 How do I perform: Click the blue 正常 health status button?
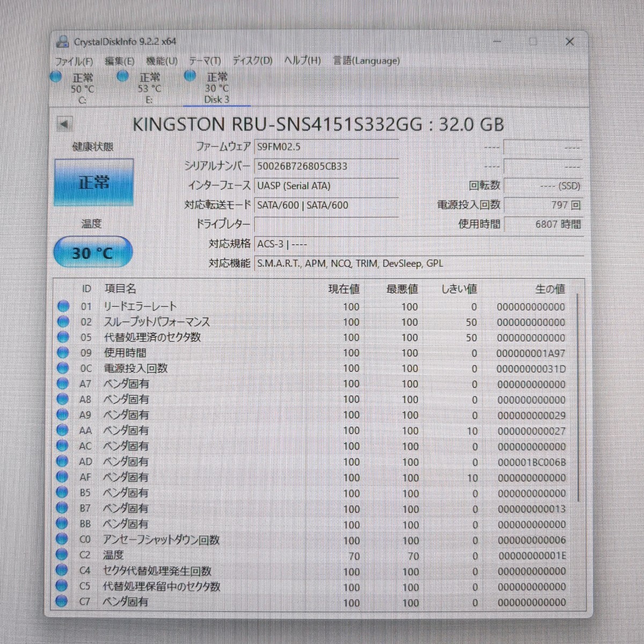[93, 182]
